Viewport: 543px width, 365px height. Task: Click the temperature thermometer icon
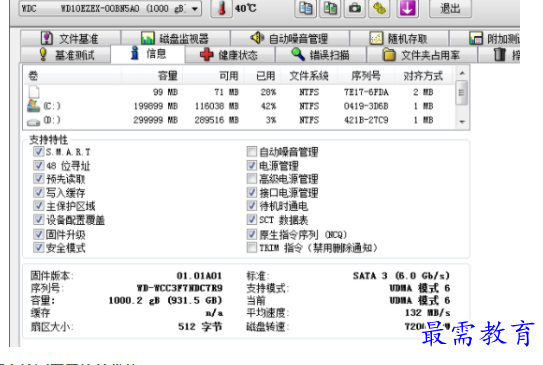click(222, 8)
